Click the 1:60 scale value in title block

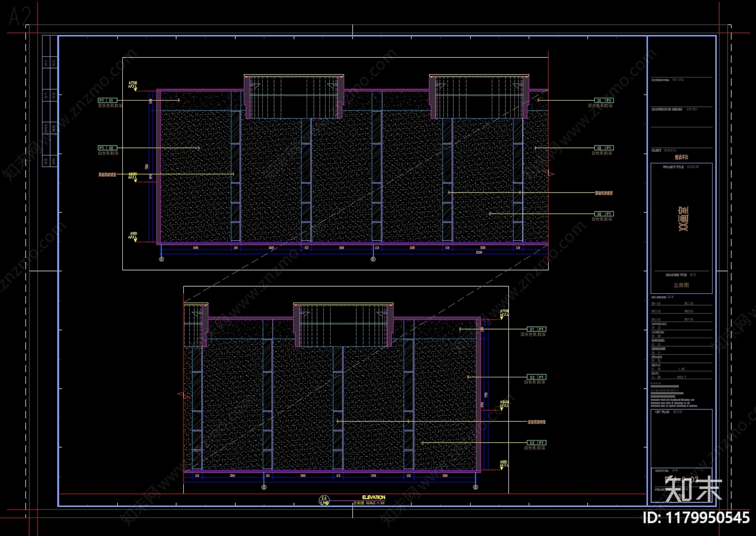(681, 369)
